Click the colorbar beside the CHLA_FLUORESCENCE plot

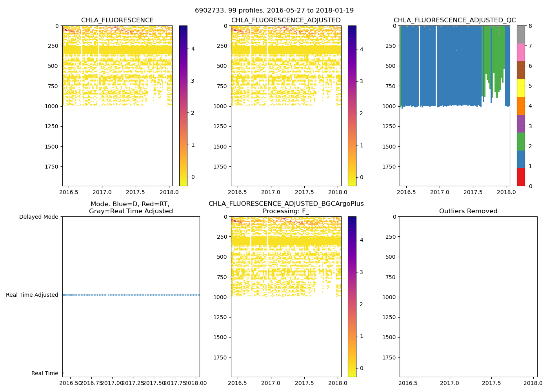coord(183,106)
